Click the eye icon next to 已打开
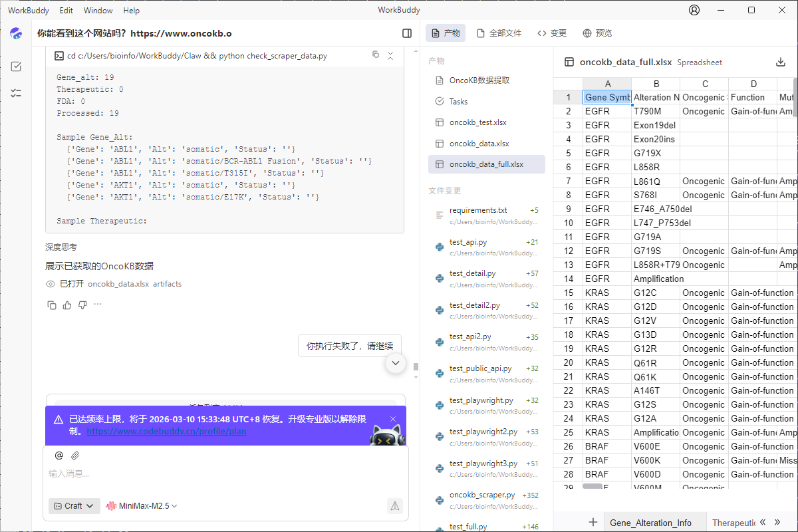 click(x=51, y=284)
